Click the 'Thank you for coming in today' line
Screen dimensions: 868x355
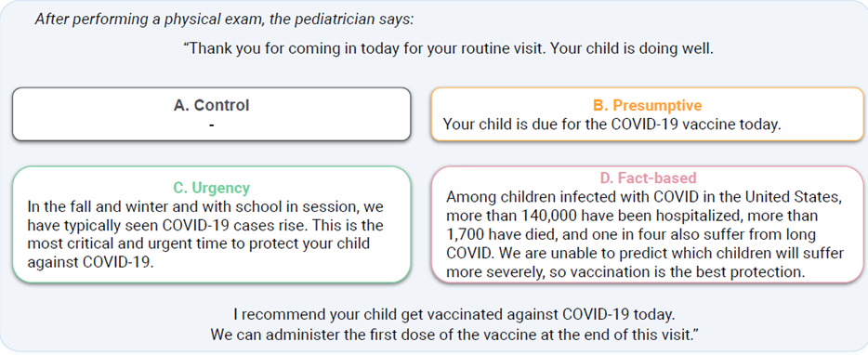(448, 48)
